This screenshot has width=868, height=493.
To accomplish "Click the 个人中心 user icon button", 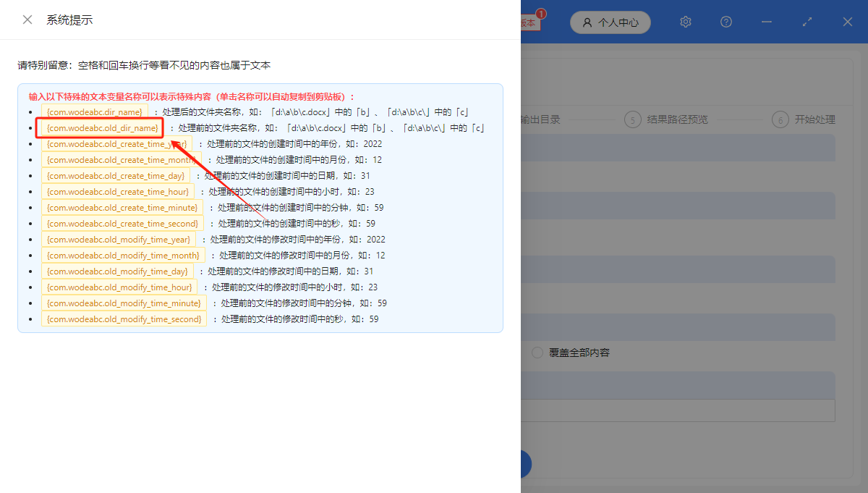I will pyautogui.click(x=610, y=22).
